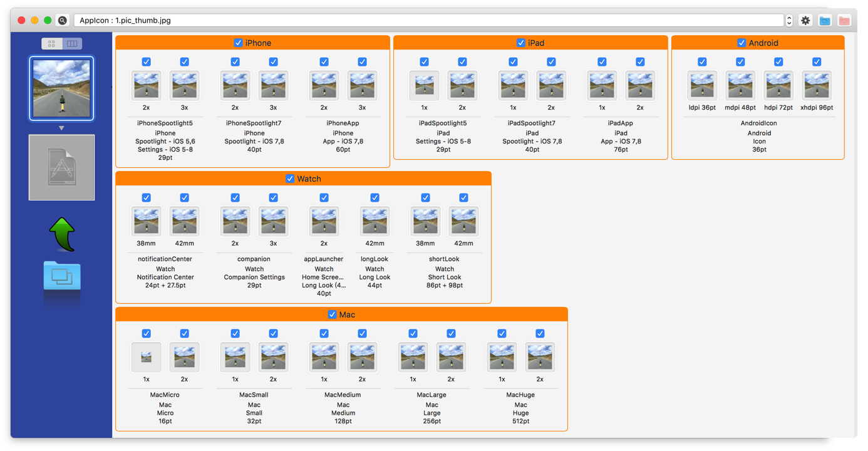The width and height of the screenshot is (868, 451).
Task: Select the MacLarge 1x icon preview
Action: (x=413, y=357)
